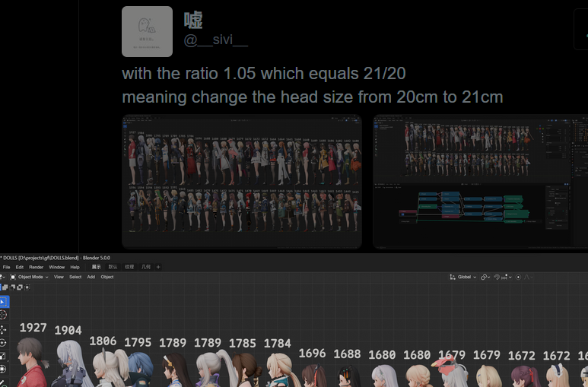Image resolution: width=588 pixels, height=387 pixels.
Task: Toggle proportional editing in viewport header
Action: point(519,277)
